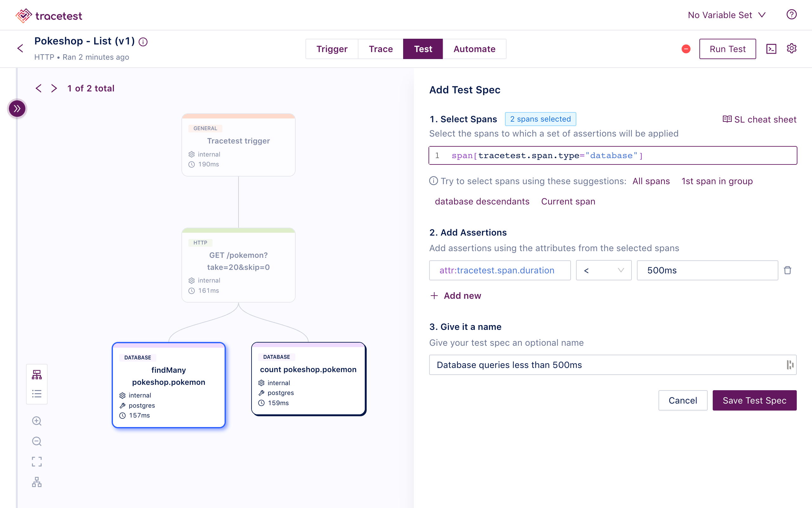The height and width of the screenshot is (508, 812).
Task: Open the CLI terminal icon beside Run Test
Action: 771,49
